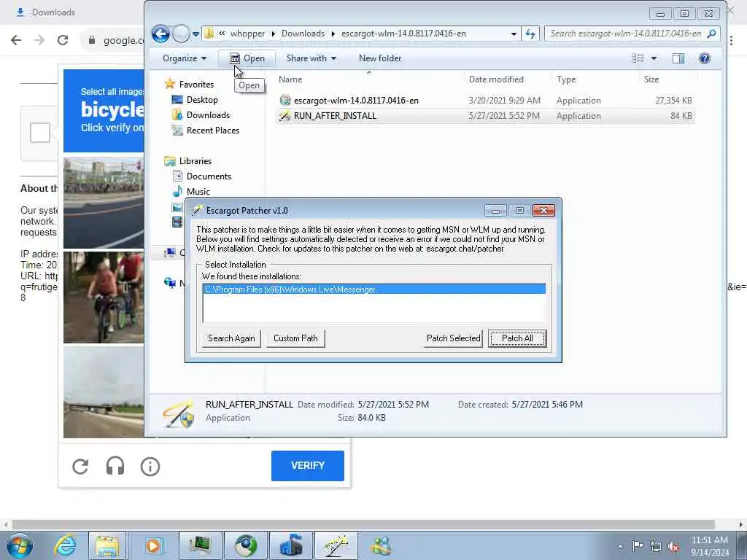Select Favorites in the navigation pane
747x560 pixels.
pos(196,85)
